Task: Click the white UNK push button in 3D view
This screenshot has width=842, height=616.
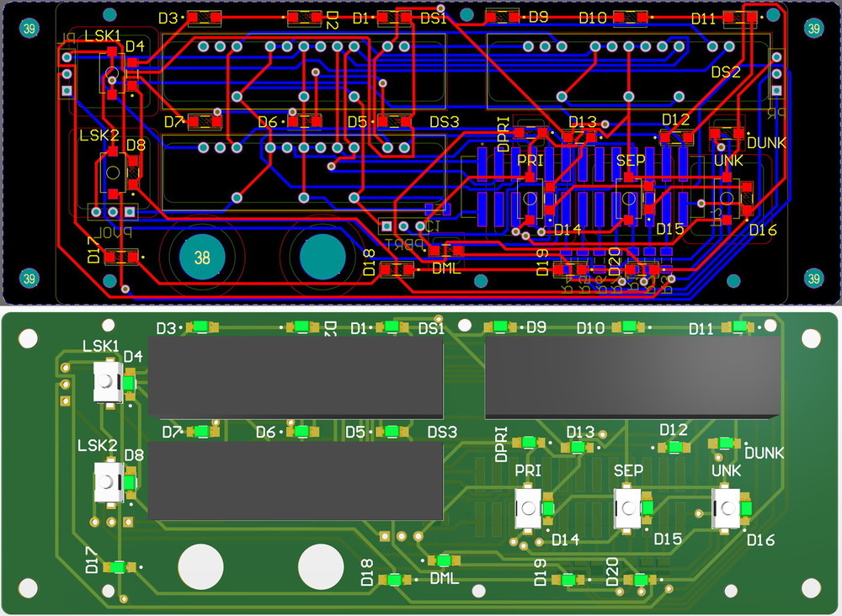Action: point(726,508)
